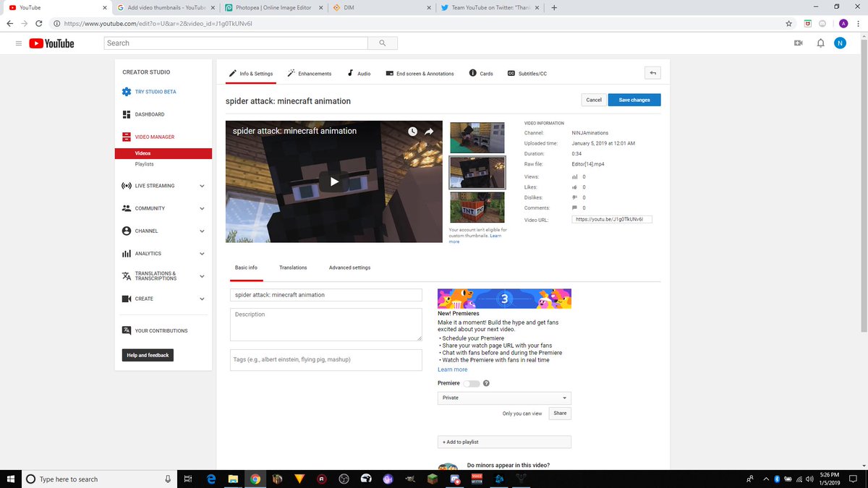Expand the Community section
This screenshot has height=488, width=868.
click(x=202, y=208)
